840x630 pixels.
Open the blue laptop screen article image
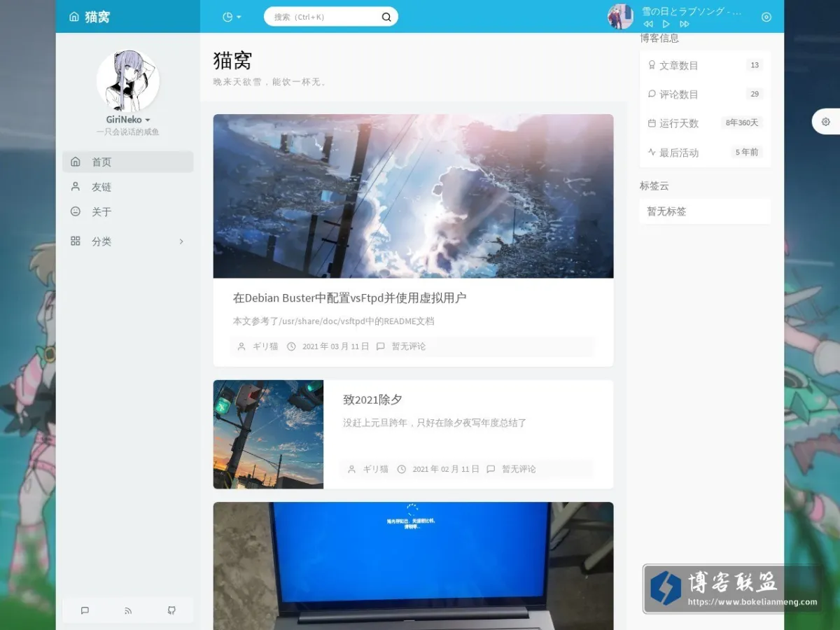tap(413, 566)
